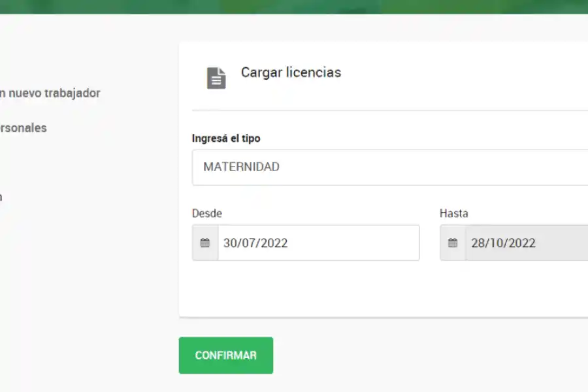Focus the Desde date field showing 30/07/2022
588x392 pixels.
318,243
